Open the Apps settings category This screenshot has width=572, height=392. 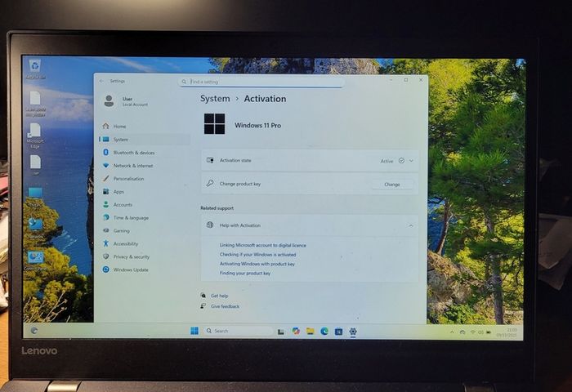[118, 191]
